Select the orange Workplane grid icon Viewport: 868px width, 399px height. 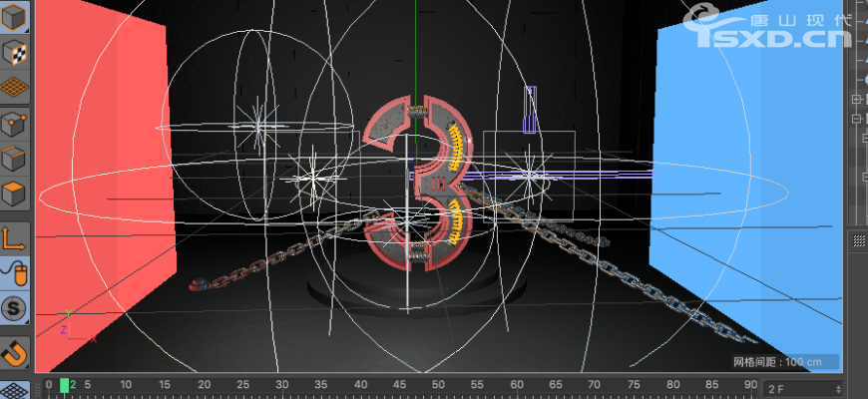pos(14,88)
